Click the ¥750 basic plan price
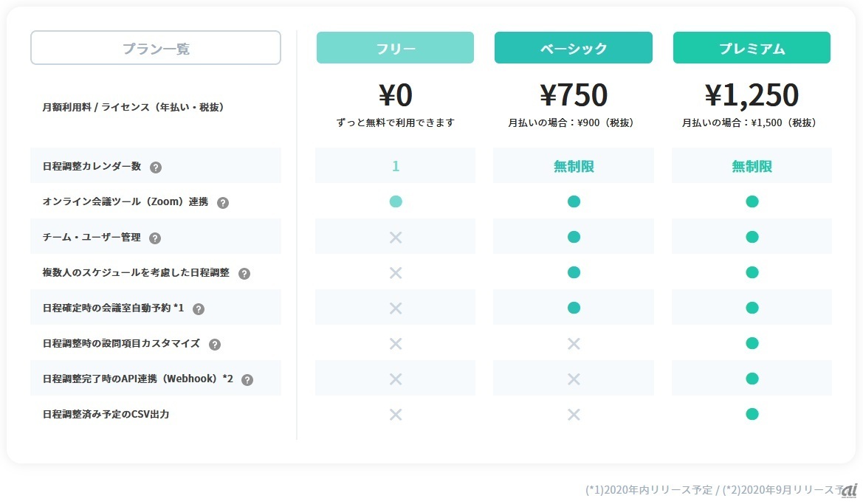The width and height of the screenshot is (863, 504). point(574,95)
